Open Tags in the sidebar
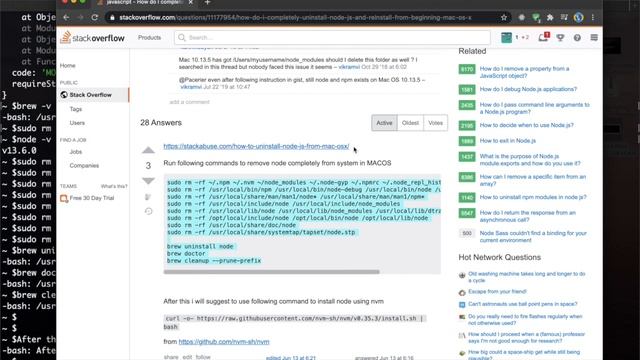The height and width of the screenshot is (360, 640). pos(76,109)
